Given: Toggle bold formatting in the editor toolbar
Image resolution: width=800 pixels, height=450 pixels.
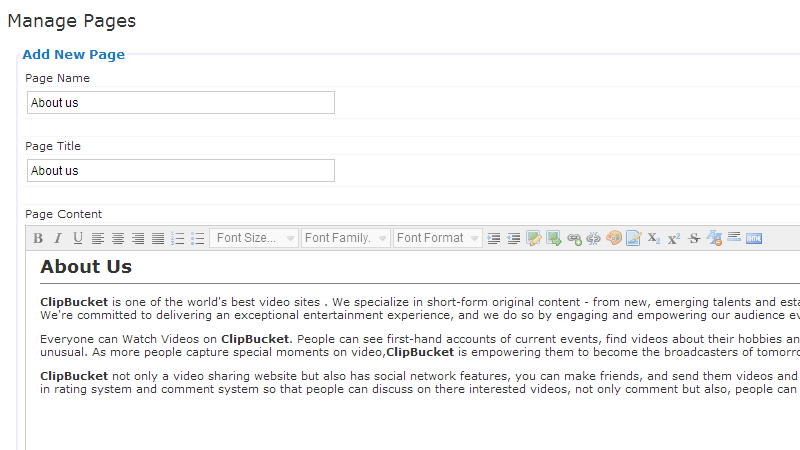Looking at the screenshot, I should point(38,238).
